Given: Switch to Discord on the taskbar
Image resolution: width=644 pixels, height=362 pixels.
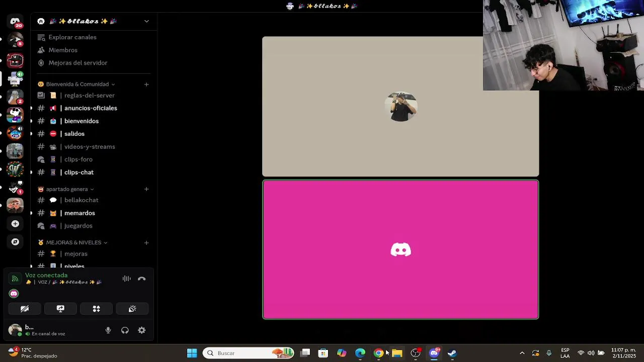Looking at the screenshot, I should click(x=434, y=353).
